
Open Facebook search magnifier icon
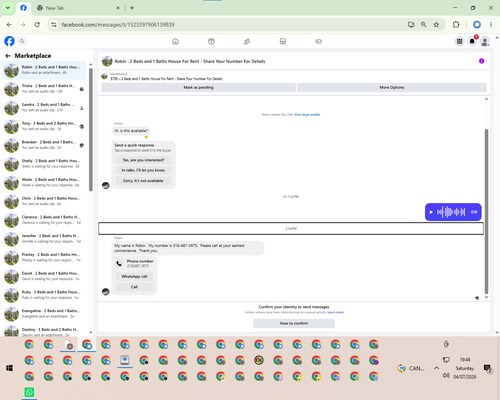[x=22, y=41]
